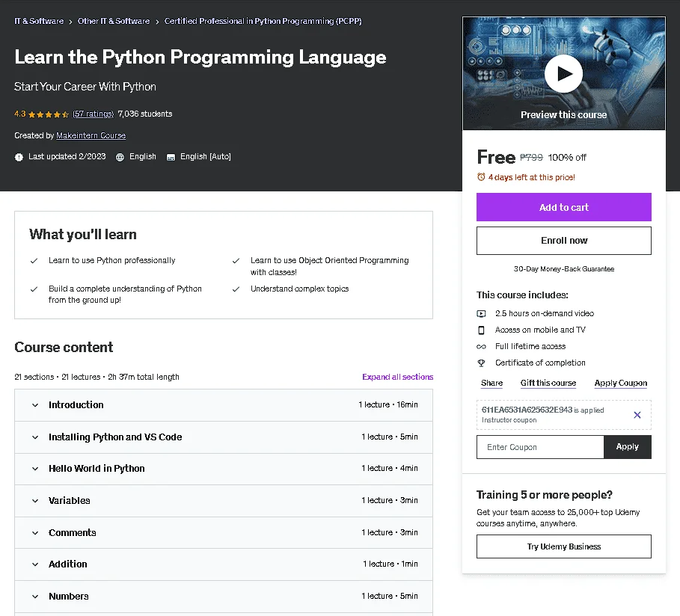Click the 'Start Your Career With Python' subtitle
This screenshot has width=680, height=616.
tap(85, 87)
